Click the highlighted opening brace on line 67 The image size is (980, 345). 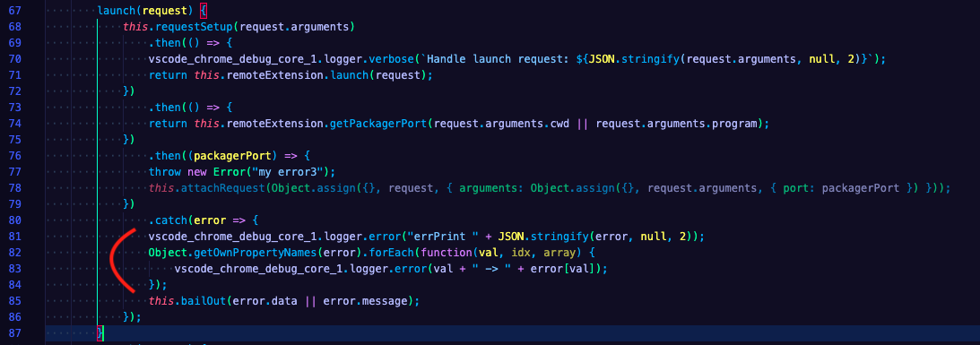tap(204, 10)
